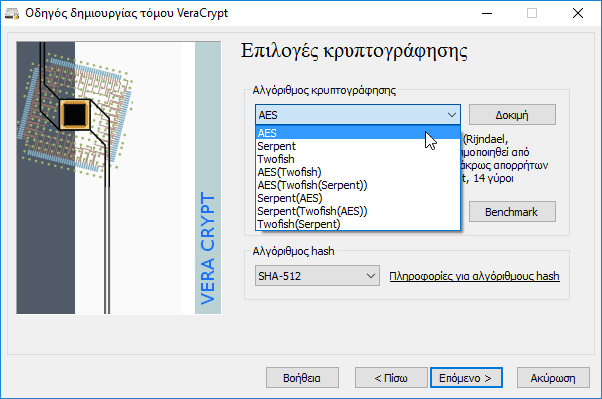
Task: Select AES from the encryption list
Action: [x=357, y=133]
